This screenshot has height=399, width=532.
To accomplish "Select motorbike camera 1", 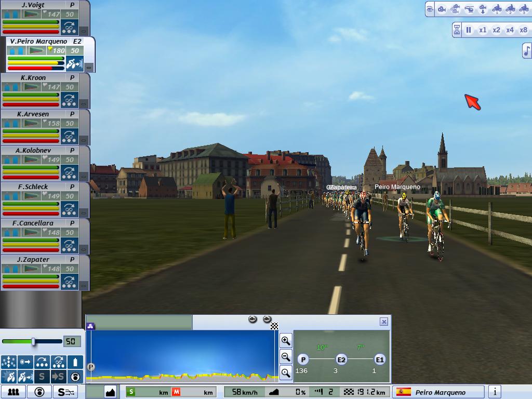I will (496, 9).
